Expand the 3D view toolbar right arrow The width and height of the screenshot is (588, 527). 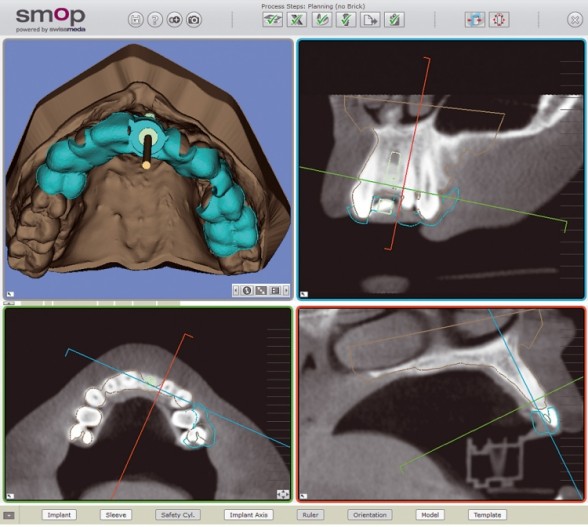click(x=286, y=290)
